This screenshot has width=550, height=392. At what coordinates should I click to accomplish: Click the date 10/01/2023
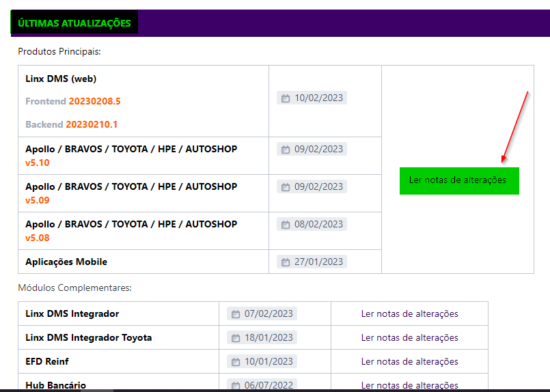point(269,361)
